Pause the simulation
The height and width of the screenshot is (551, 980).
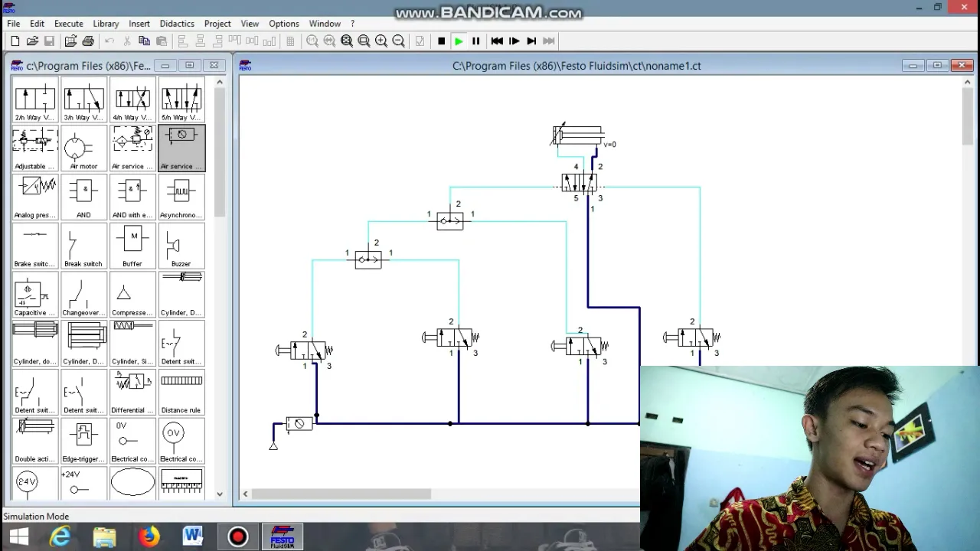pos(475,41)
